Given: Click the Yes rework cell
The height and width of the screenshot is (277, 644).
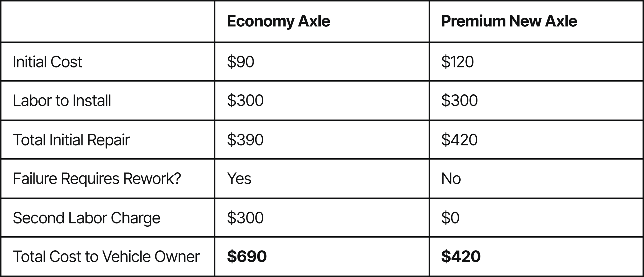Looking at the screenshot, I should pyautogui.click(x=239, y=179).
